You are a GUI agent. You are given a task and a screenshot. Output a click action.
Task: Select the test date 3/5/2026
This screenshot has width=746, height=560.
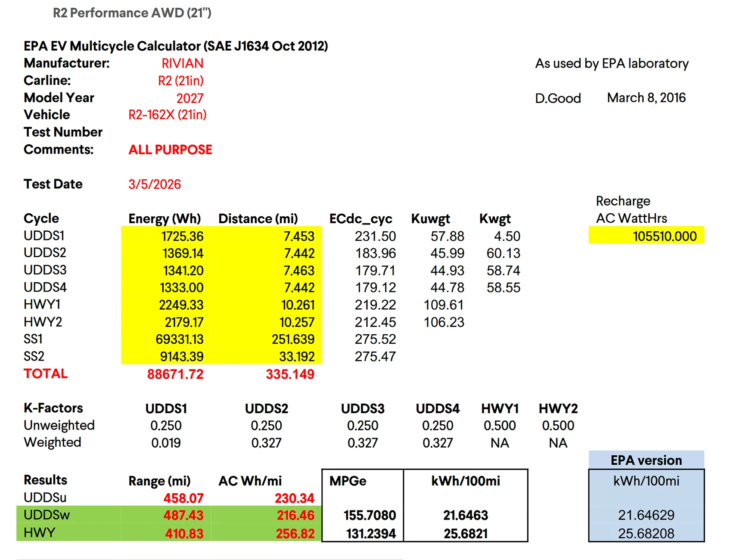click(155, 184)
